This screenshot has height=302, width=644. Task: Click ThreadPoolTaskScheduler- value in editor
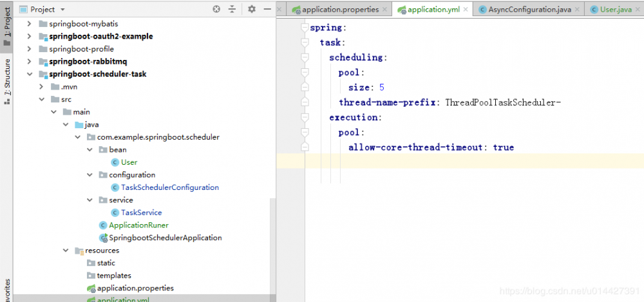tap(503, 102)
